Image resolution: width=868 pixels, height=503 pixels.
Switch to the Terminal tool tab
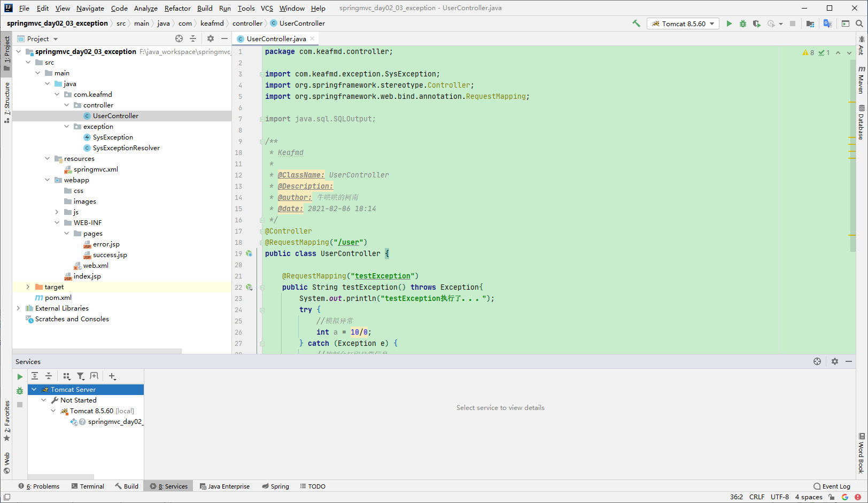tap(88, 486)
